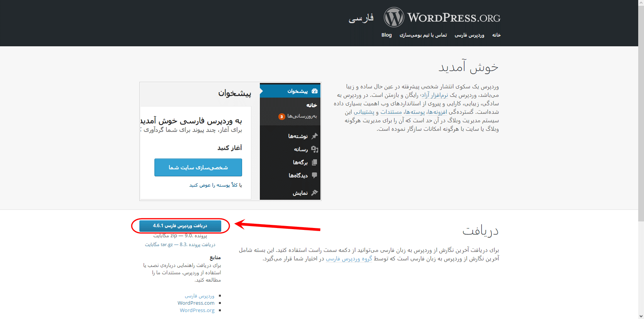Click the dashboard screenshot thumbnail

(230, 141)
